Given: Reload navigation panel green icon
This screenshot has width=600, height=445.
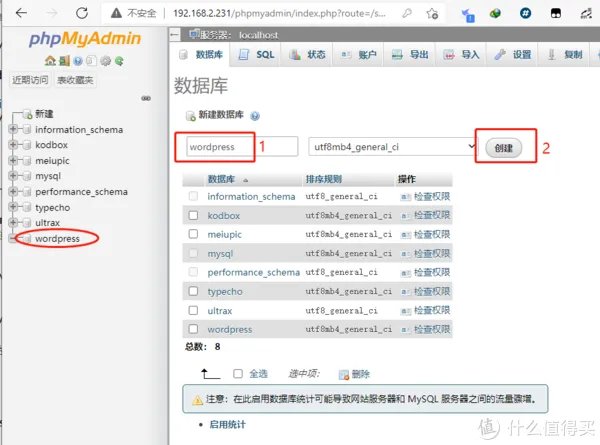Looking at the screenshot, I should pos(119,60).
